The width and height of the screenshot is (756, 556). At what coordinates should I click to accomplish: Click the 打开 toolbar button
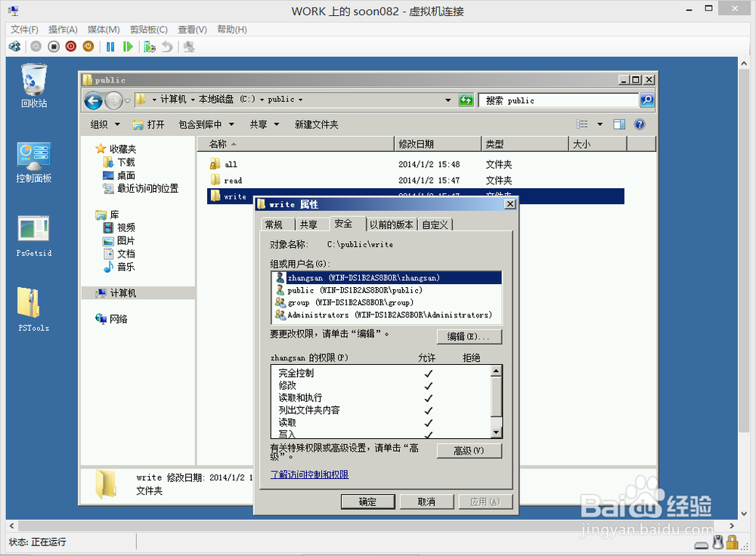[x=149, y=125]
